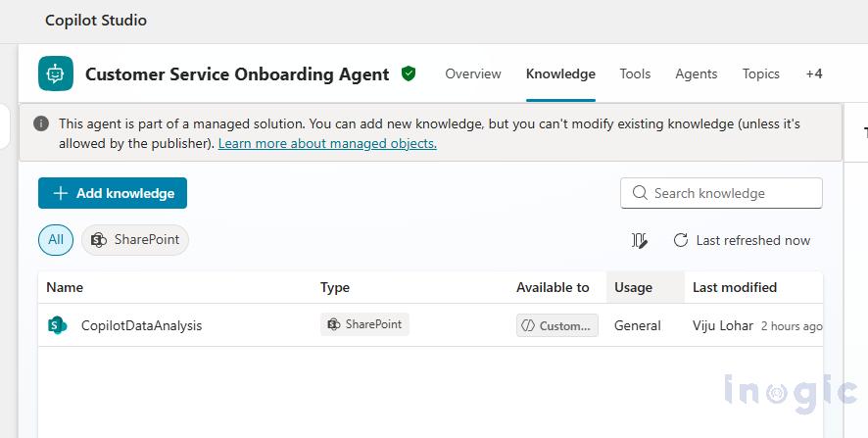Click the info icon in the managed solution banner

(x=41, y=123)
